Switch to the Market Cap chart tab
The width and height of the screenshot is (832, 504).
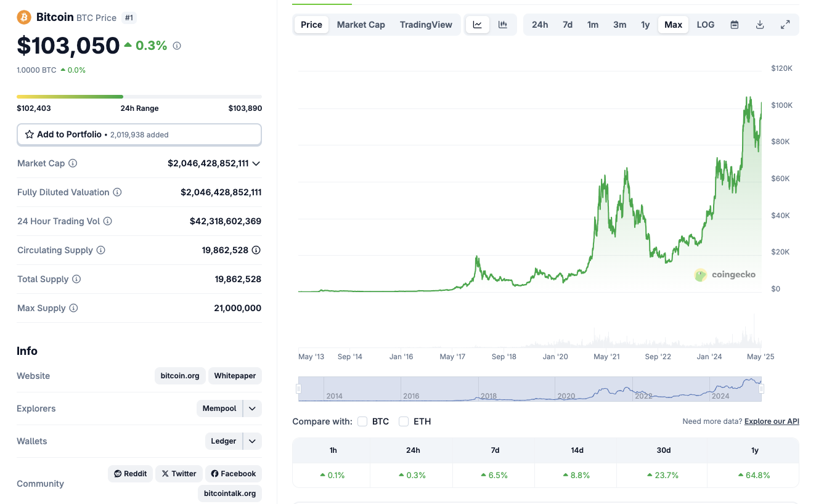pos(361,25)
